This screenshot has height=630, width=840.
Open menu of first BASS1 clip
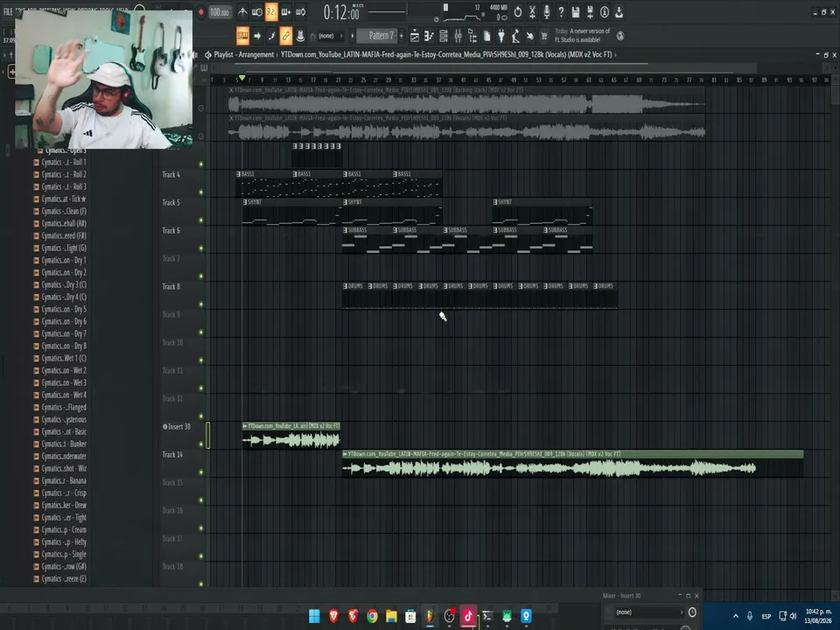238,174
